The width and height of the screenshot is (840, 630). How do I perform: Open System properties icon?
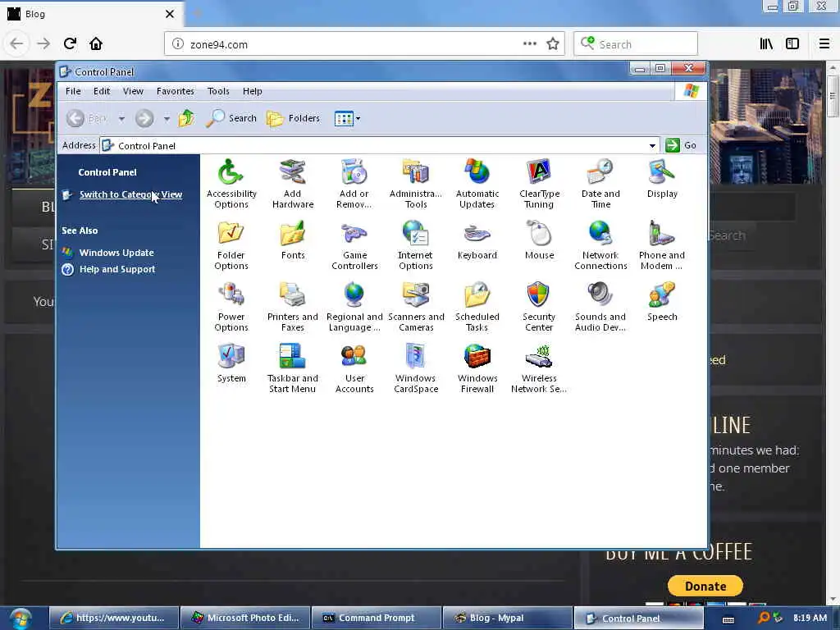[x=231, y=363]
